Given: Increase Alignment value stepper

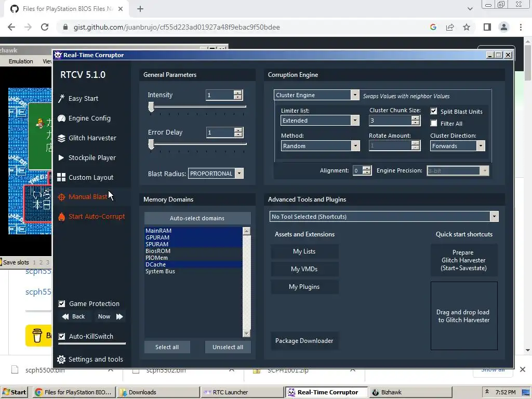Looking at the screenshot, I should 366,168.
